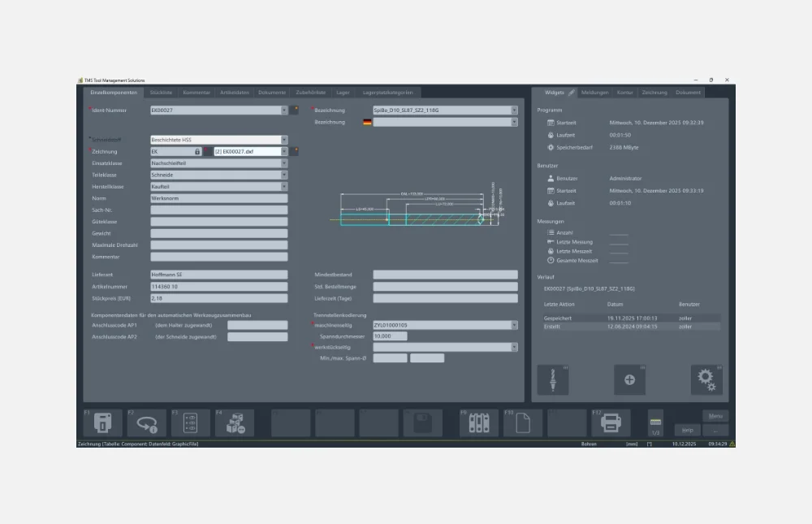Click the plus add-widget button

[629, 379]
